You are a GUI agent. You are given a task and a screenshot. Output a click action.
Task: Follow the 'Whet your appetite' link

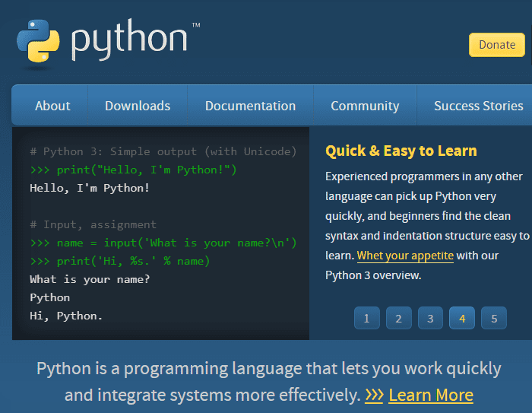tap(405, 256)
